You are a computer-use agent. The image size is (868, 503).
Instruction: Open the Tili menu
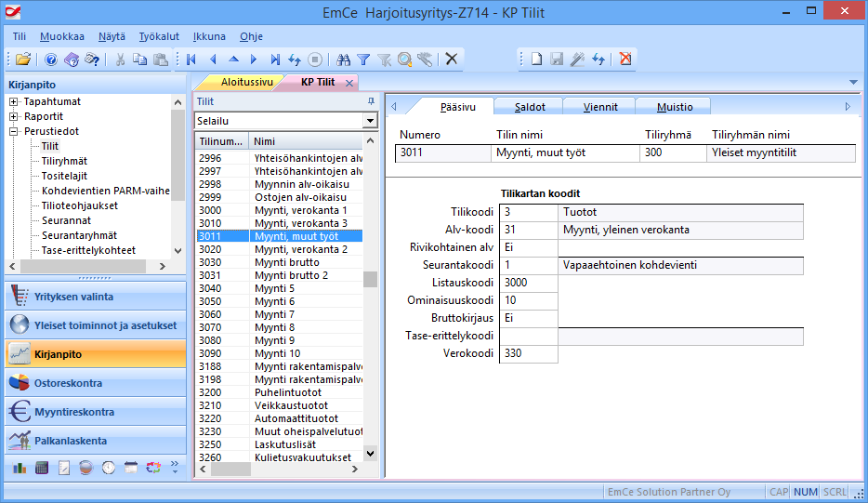[x=20, y=36]
